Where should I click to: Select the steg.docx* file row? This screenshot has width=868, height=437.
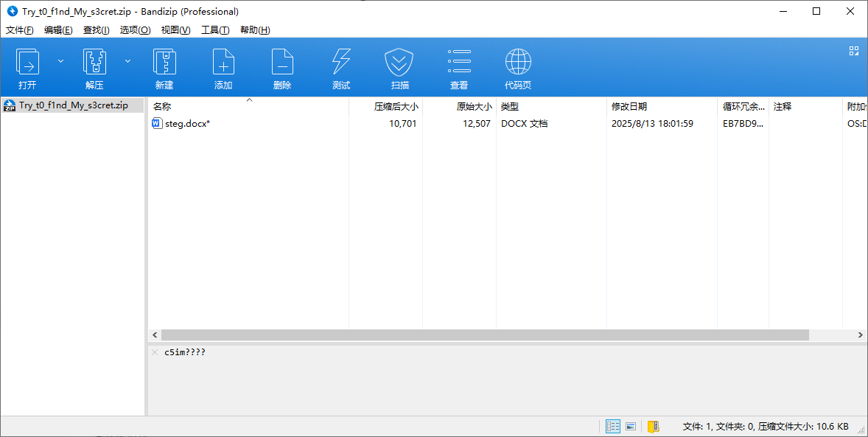point(506,124)
